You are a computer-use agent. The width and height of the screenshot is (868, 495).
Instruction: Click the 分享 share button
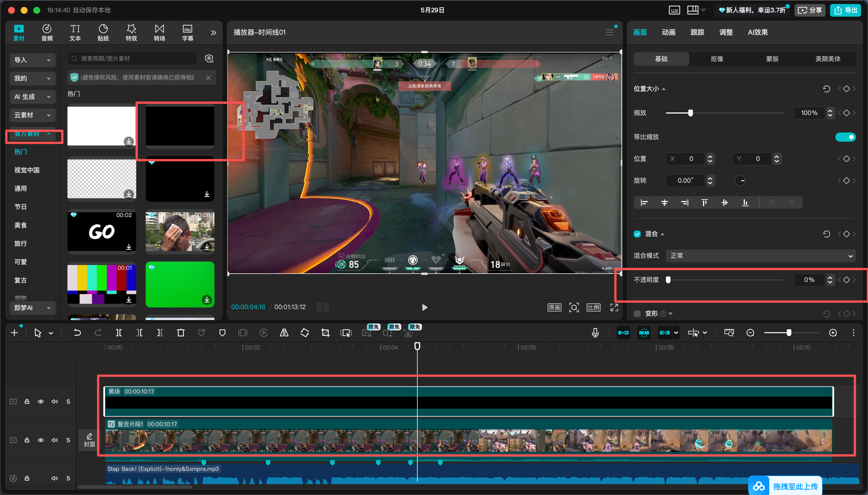pos(809,10)
